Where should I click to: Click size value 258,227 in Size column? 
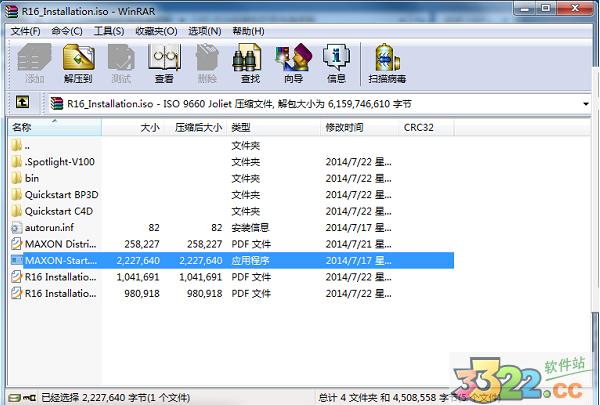(142, 244)
